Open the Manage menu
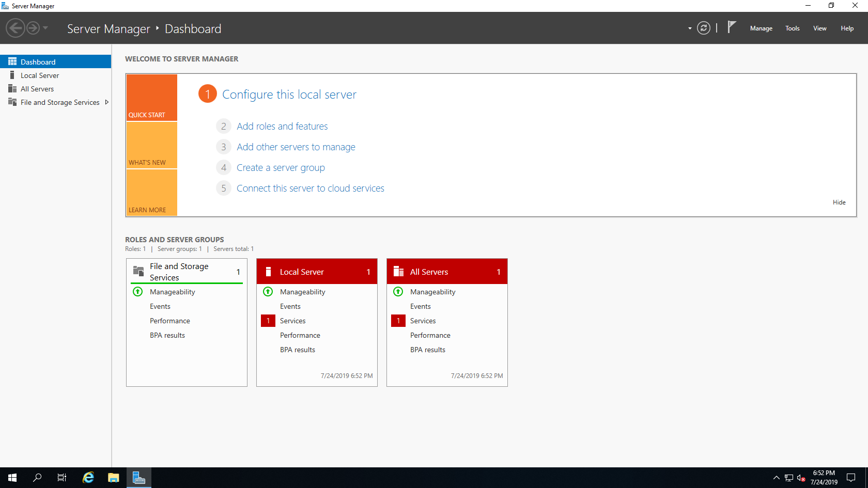868x488 pixels. [761, 28]
